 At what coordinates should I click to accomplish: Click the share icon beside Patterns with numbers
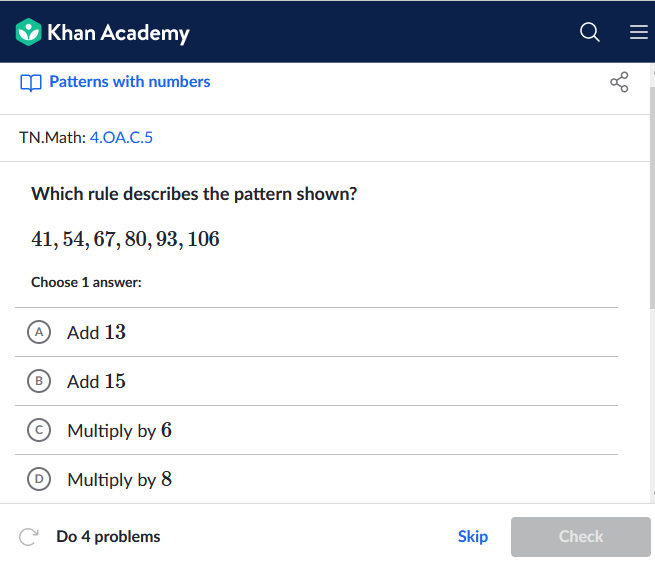click(x=619, y=82)
